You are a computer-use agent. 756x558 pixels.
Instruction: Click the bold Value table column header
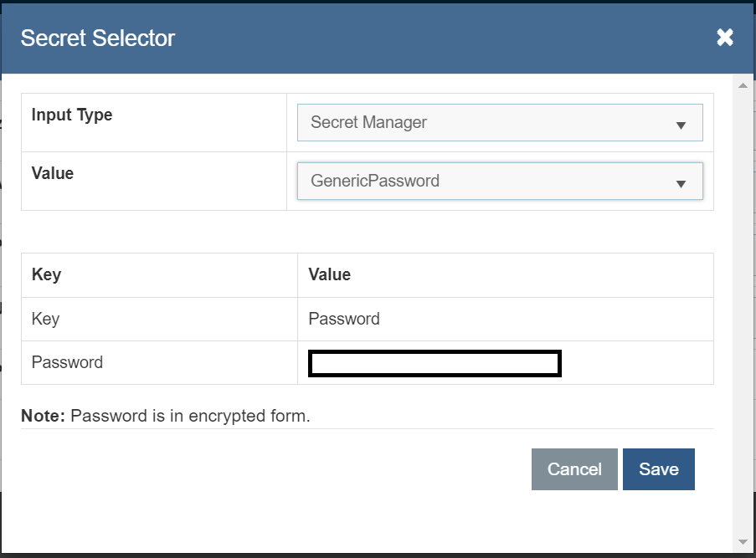pyautogui.click(x=329, y=274)
